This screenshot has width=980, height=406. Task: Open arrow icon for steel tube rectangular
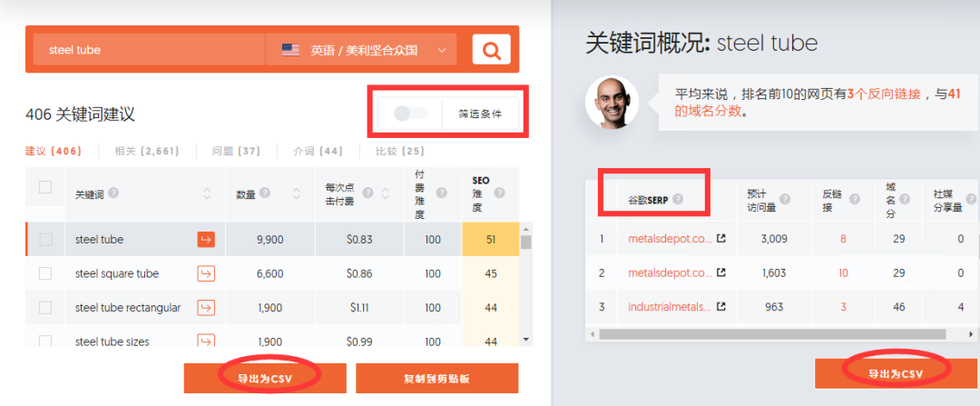[206, 308]
